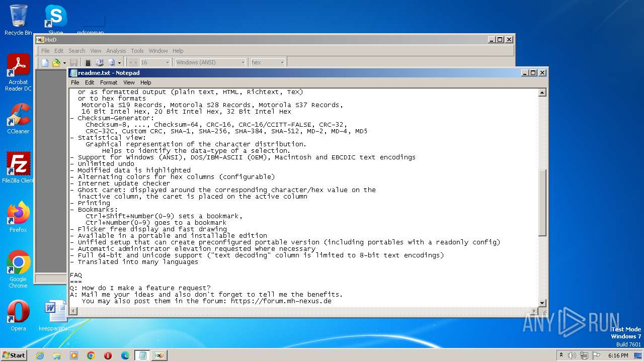Click the forum.mh-nexus.de URL text
This screenshot has height=362, width=644.
281,301
